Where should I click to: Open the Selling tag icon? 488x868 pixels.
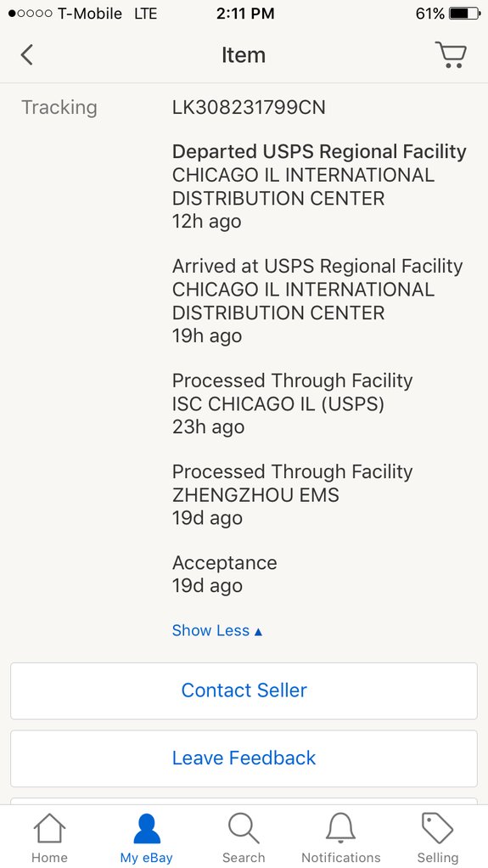click(438, 828)
